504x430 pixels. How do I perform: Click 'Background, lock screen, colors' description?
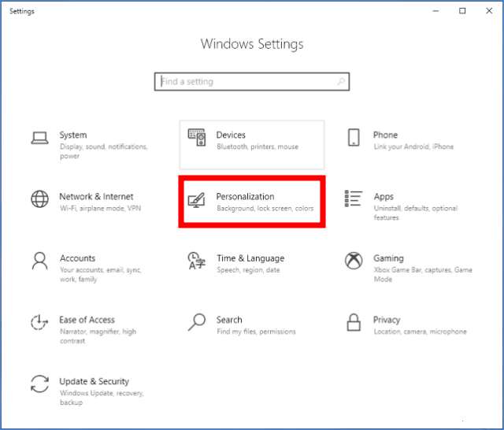(x=265, y=209)
